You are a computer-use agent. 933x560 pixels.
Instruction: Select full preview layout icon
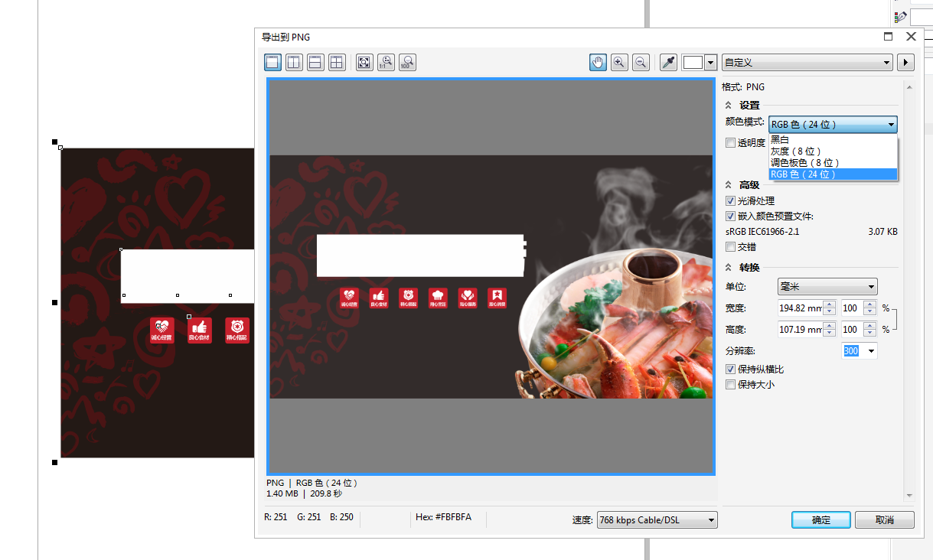pos(272,63)
